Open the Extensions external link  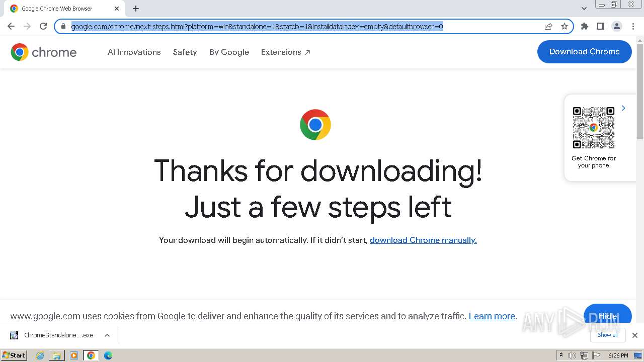click(285, 52)
